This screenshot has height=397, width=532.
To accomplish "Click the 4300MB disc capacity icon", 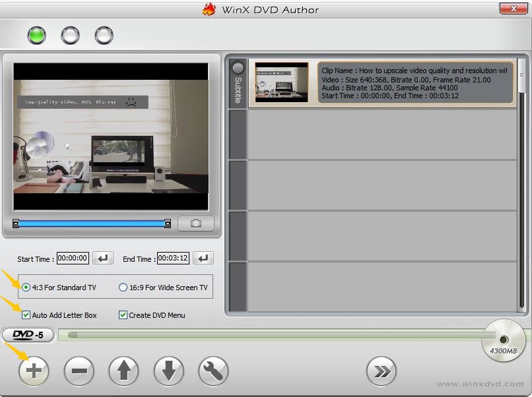I will pyautogui.click(x=504, y=340).
